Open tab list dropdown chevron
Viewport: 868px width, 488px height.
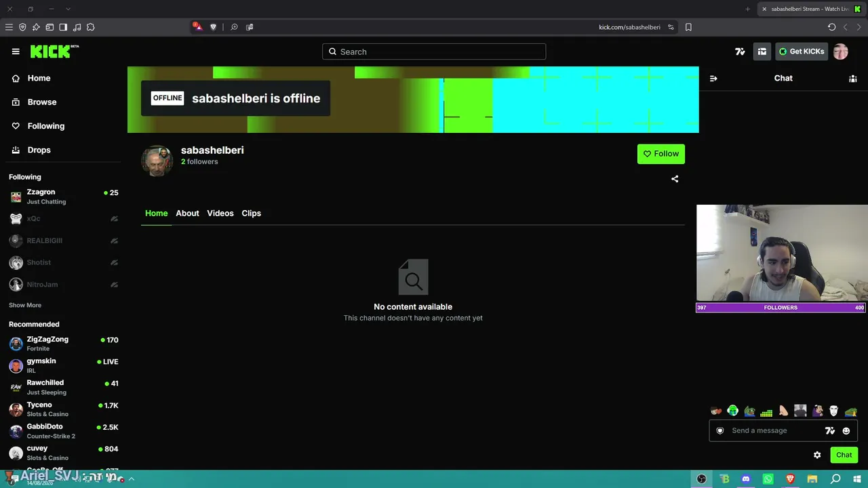[x=68, y=9]
